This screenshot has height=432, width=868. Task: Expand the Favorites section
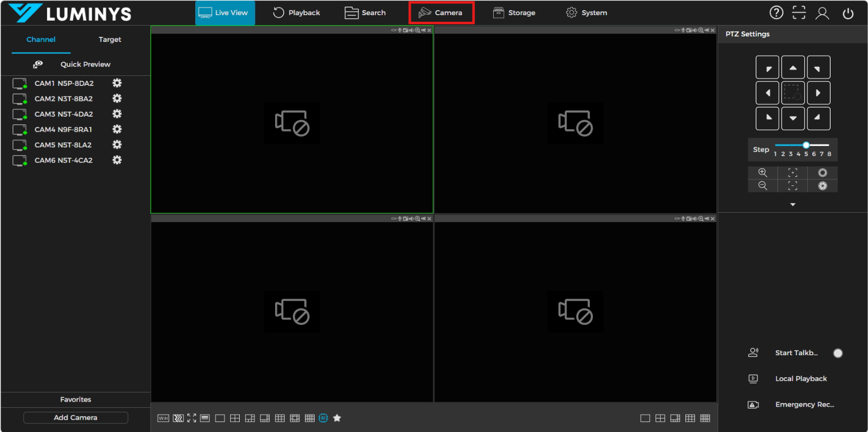coord(75,400)
